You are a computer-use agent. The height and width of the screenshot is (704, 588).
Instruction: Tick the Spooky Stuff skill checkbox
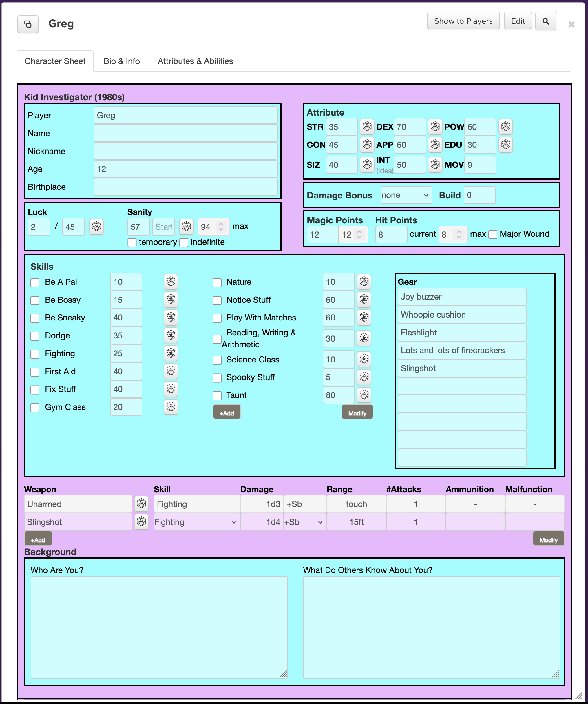coord(217,378)
